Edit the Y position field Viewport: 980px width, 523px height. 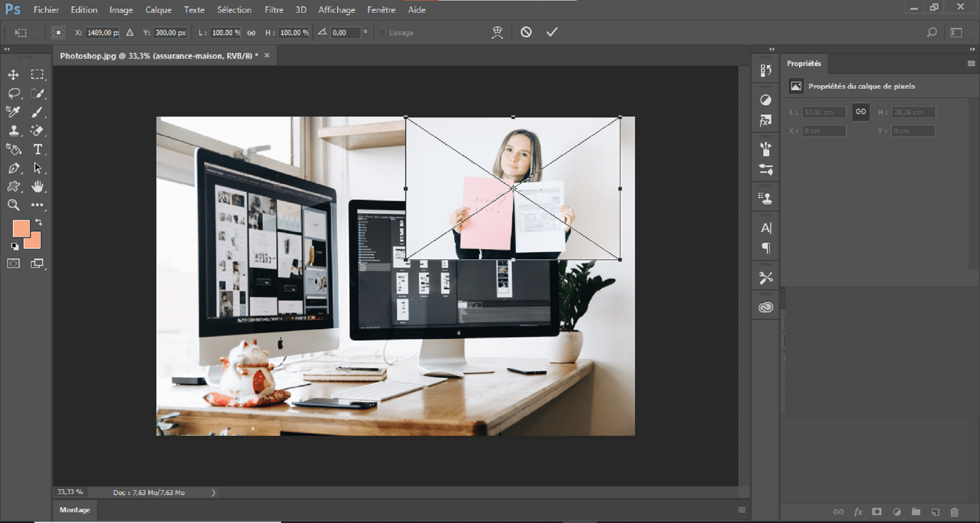(171, 33)
